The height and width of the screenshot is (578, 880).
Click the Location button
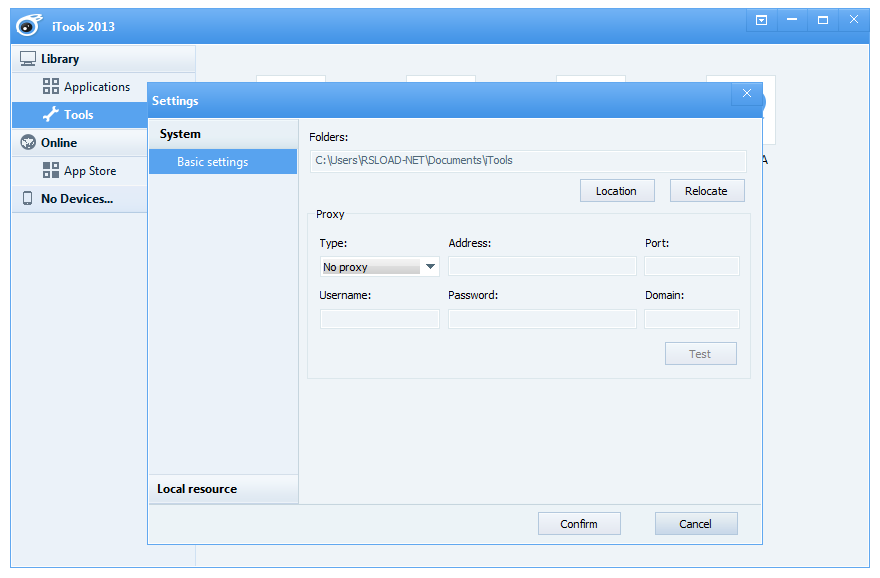(617, 191)
